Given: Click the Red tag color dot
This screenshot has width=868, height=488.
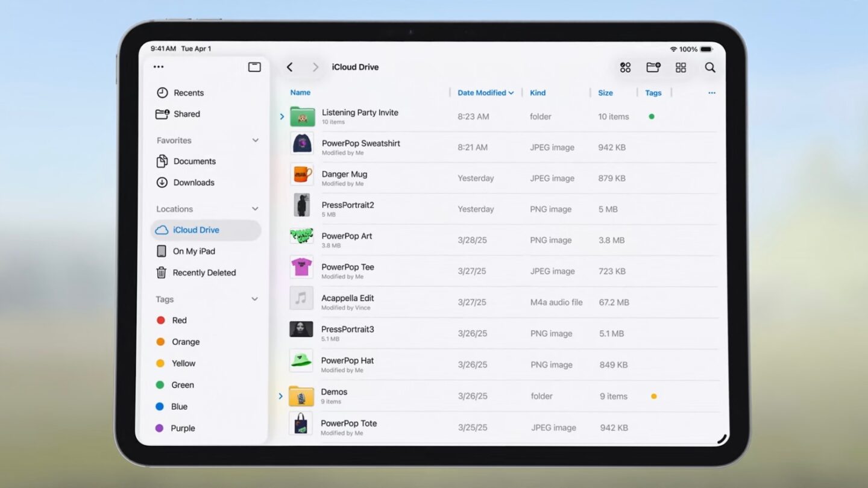Looking at the screenshot, I should coord(160,320).
